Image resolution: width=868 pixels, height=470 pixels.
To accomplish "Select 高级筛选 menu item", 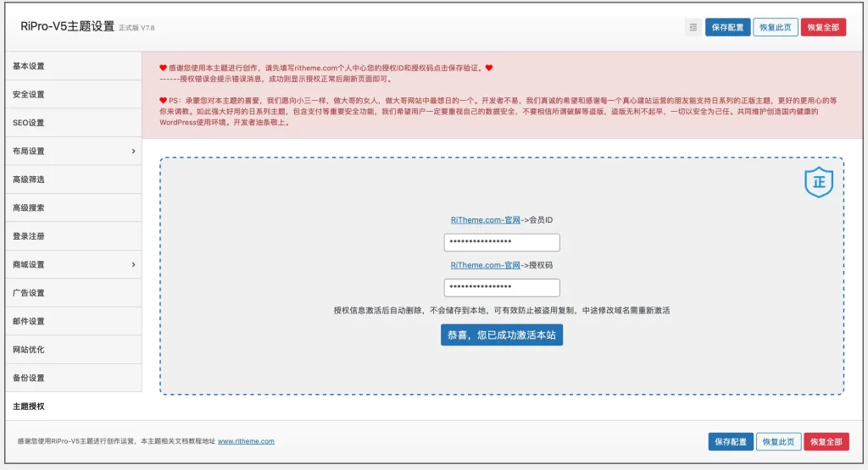I will [x=71, y=180].
